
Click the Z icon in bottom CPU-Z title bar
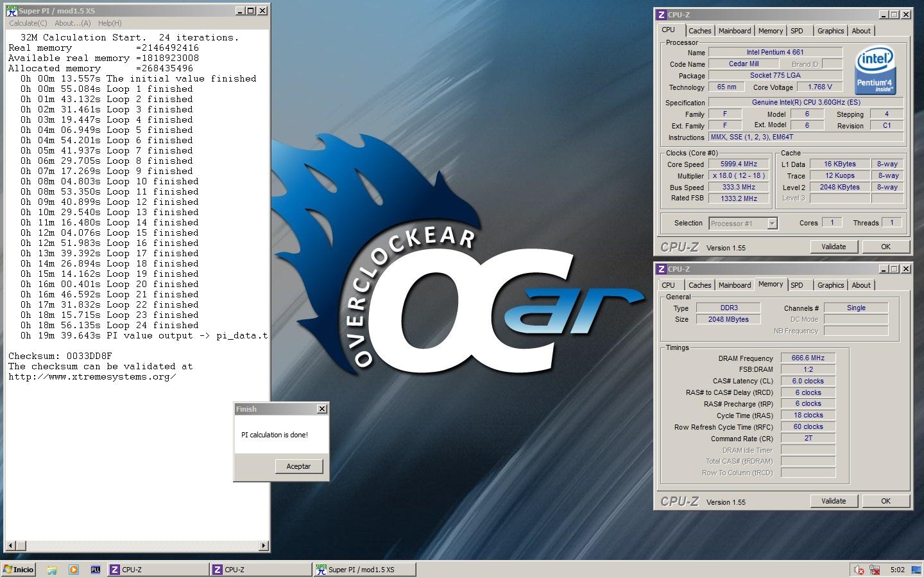[662, 269]
